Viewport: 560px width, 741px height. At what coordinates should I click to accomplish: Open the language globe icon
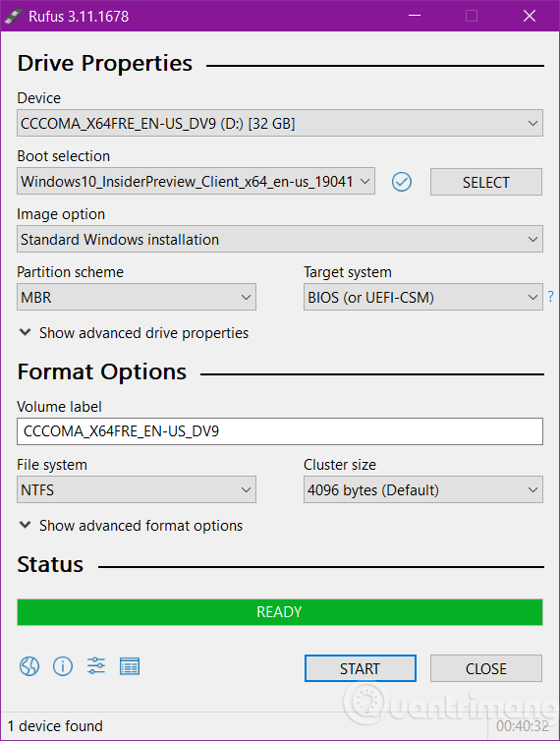pyautogui.click(x=29, y=666)
